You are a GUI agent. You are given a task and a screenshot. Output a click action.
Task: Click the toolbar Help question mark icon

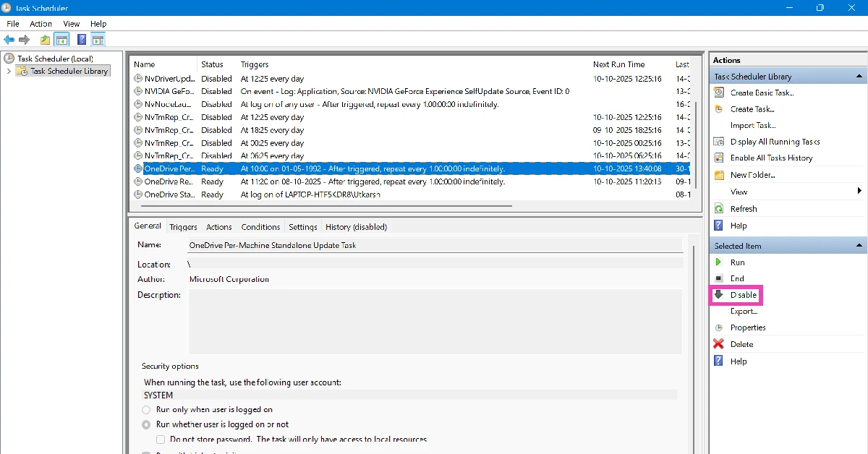point(82,40)
